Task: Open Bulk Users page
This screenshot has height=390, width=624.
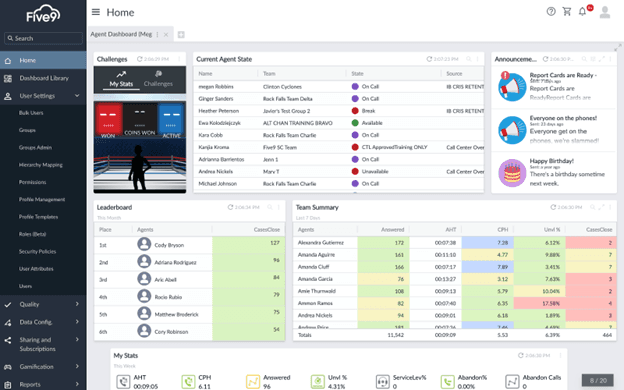Action: coord(31,113)
